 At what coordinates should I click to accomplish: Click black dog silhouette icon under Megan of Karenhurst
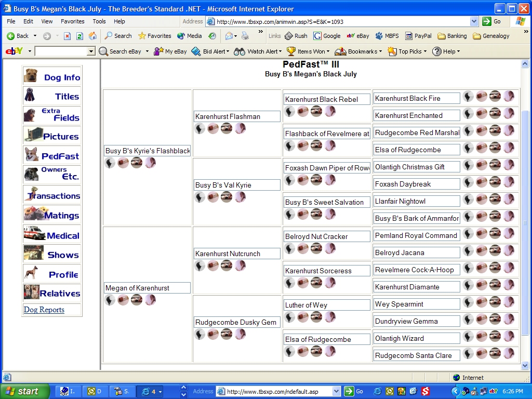click(x=110, y=300)
